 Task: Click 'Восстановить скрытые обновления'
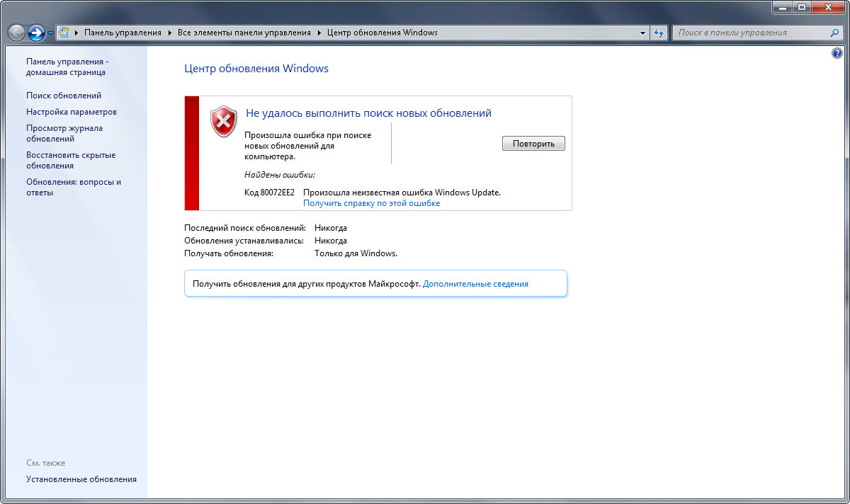(71, 160)
